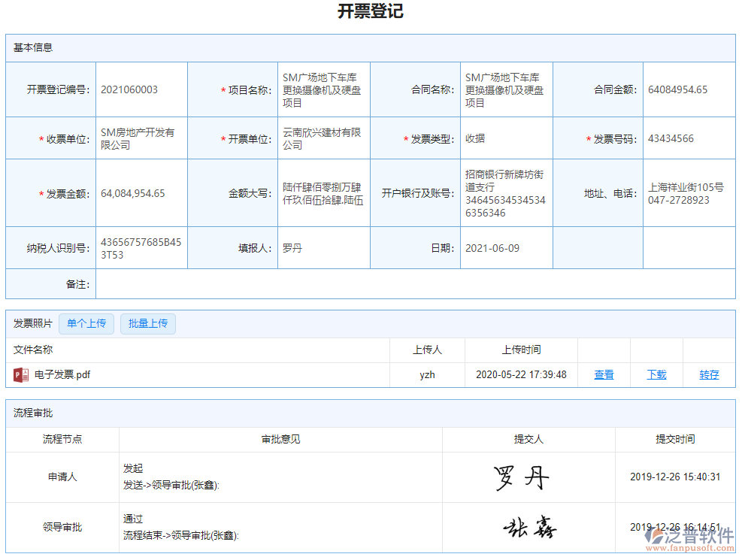The width and height of the screenshot is (742, 560).
Task: Open the 查看 link to view invoice
Action: click(603, 374)
